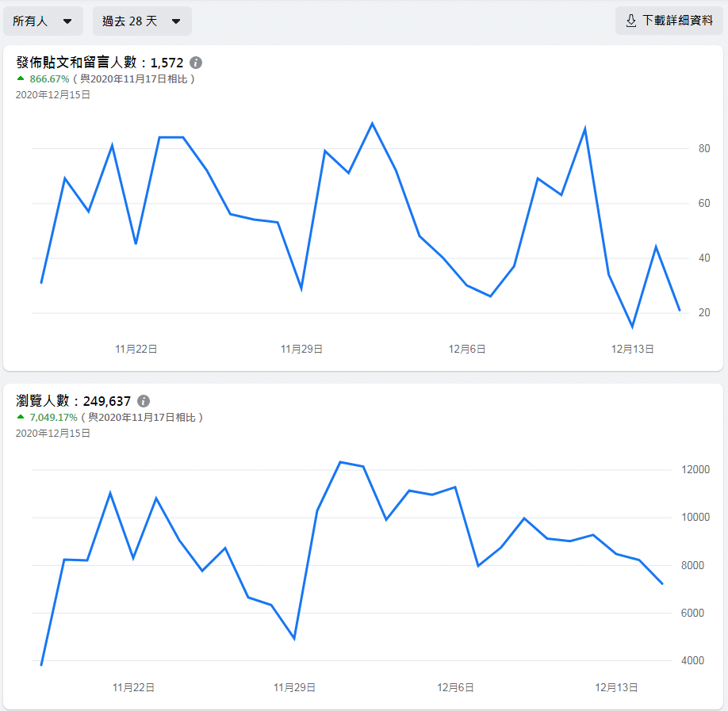The height and width of the screenshot is (711, 728).
Task: Click the 7,049.17% growth percentage text
Action: pos(53,417)
